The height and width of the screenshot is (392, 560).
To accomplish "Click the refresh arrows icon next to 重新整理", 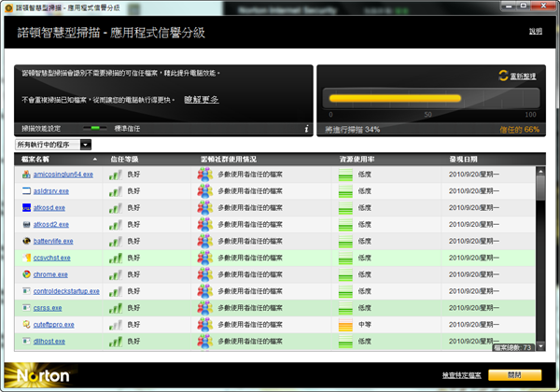I will point(503,76).
